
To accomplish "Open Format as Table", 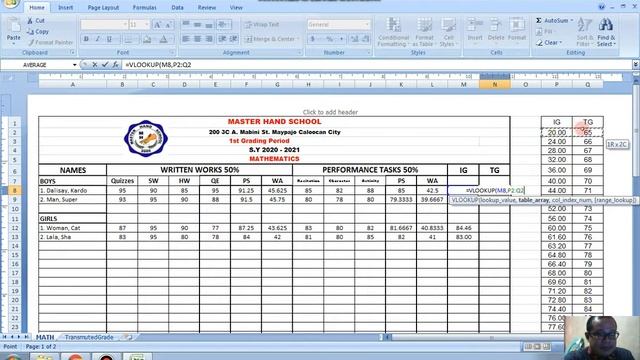I will click(x=424, y=32).
